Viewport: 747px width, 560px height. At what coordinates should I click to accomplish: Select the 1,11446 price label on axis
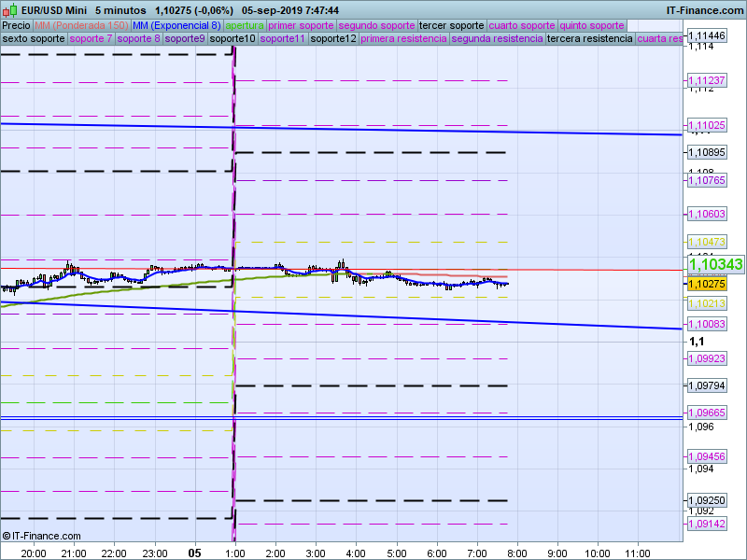pyautogui.click(x=707, y=35)
